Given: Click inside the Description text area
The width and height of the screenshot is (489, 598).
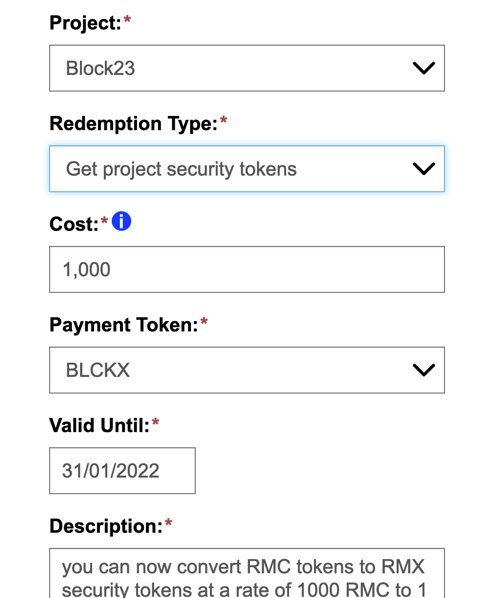Looking at the screenshot, I should pyautogui.click(x=247, y=573).
